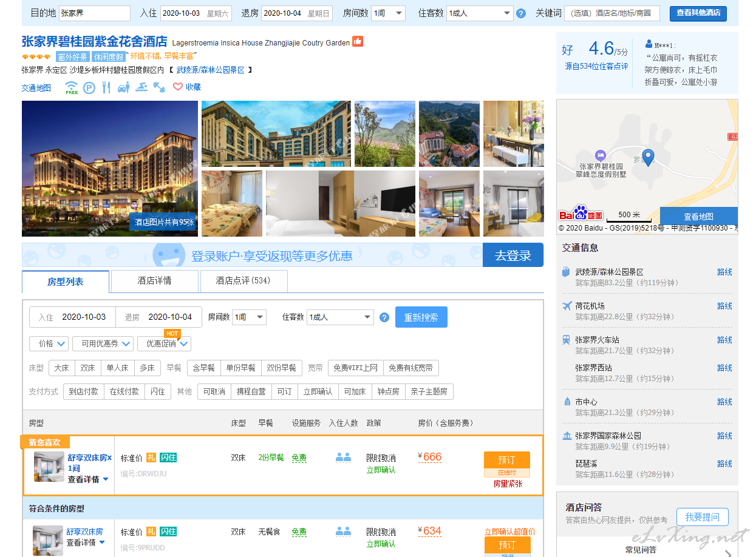This screenshot has height=557, width=756.
Task: Toggle the 可取消 filter
Action: (x=214, y=391)
